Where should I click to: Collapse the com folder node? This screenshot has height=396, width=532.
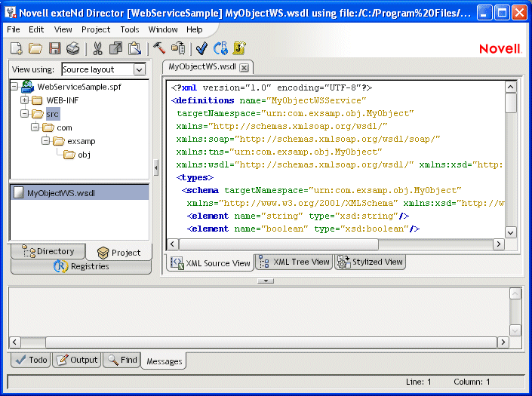click(35, 127)
